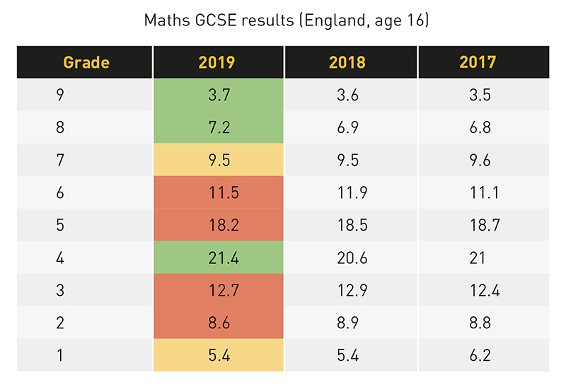Viewport: 566px width, 392px height.
Task: Click the grade 4 row label
Action: click(60, 258)
